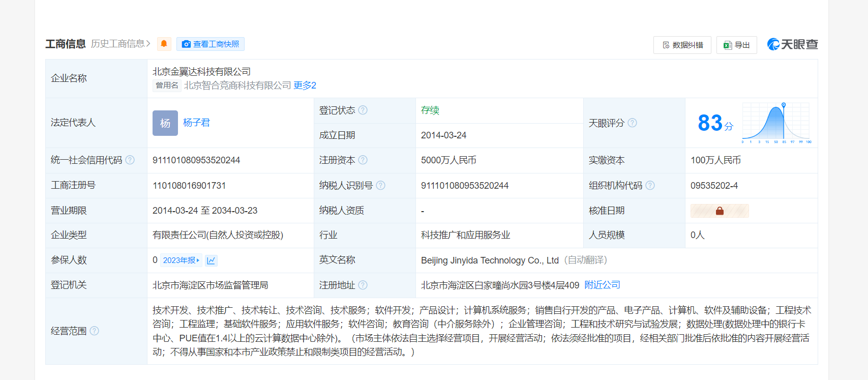The width and height of the screenshot is (868, 380).
Task: Click registered capital 5000万人民币
Action: [448, 160]
